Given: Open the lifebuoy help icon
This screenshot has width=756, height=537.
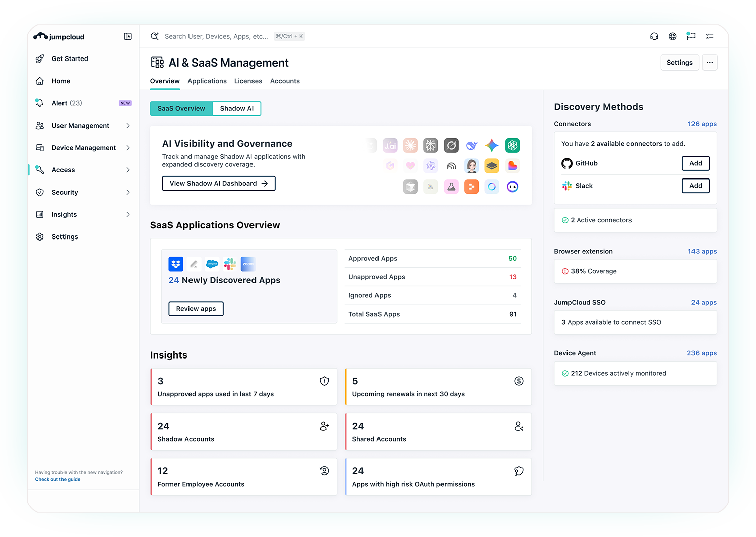Looking at the screenshot, I should click(672, 36).
